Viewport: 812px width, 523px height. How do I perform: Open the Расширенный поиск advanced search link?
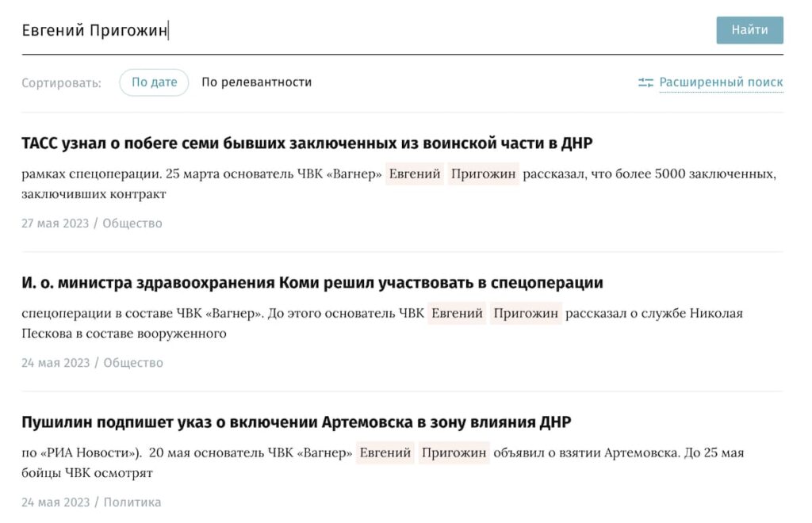pyautogui.click(x=720, y=82)
